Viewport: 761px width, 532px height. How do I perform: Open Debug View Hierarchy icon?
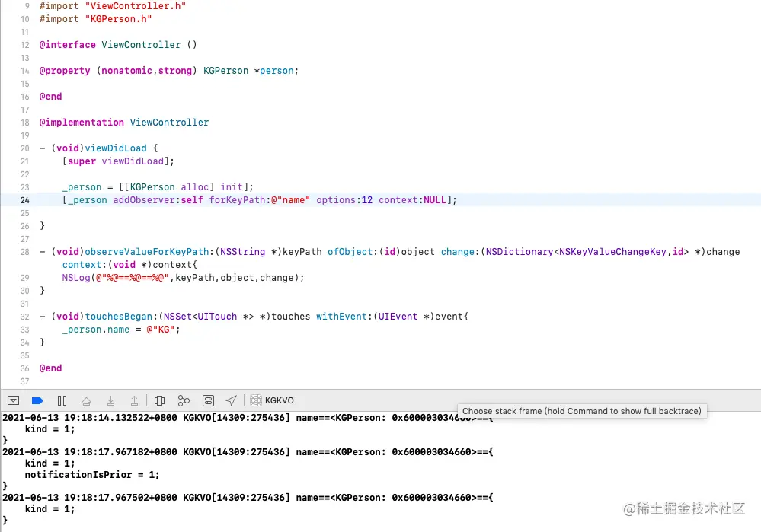click(x=159, y=400)
